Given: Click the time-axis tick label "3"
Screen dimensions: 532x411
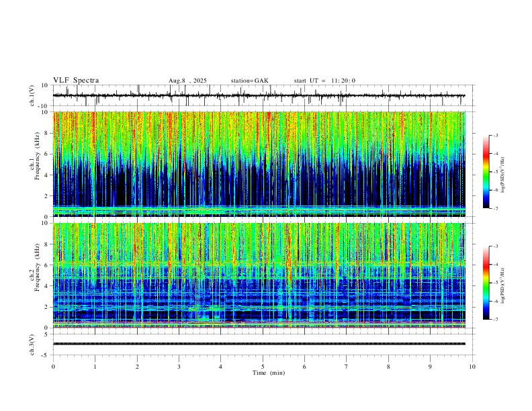Looking at the screenshot, I should click(179, 367).
